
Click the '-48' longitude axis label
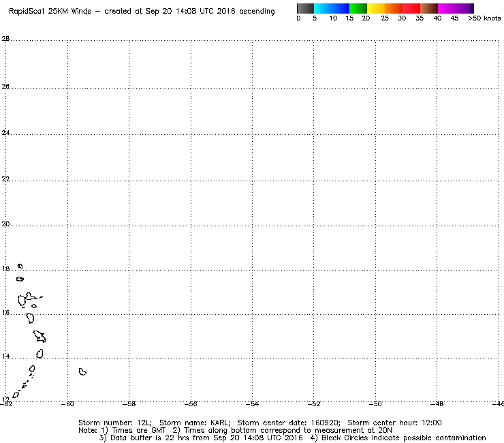point(437,404)
